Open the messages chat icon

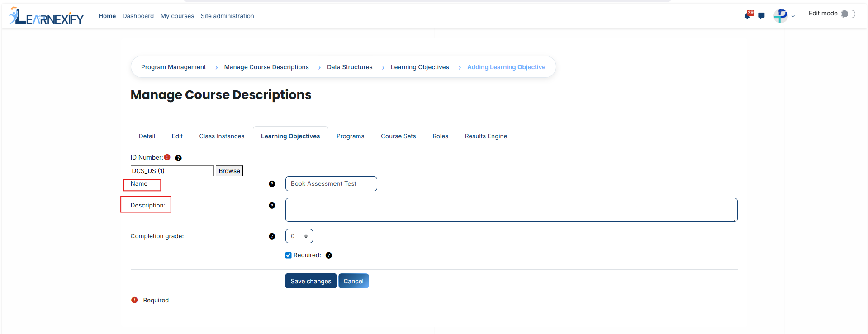tap(761, 16)
